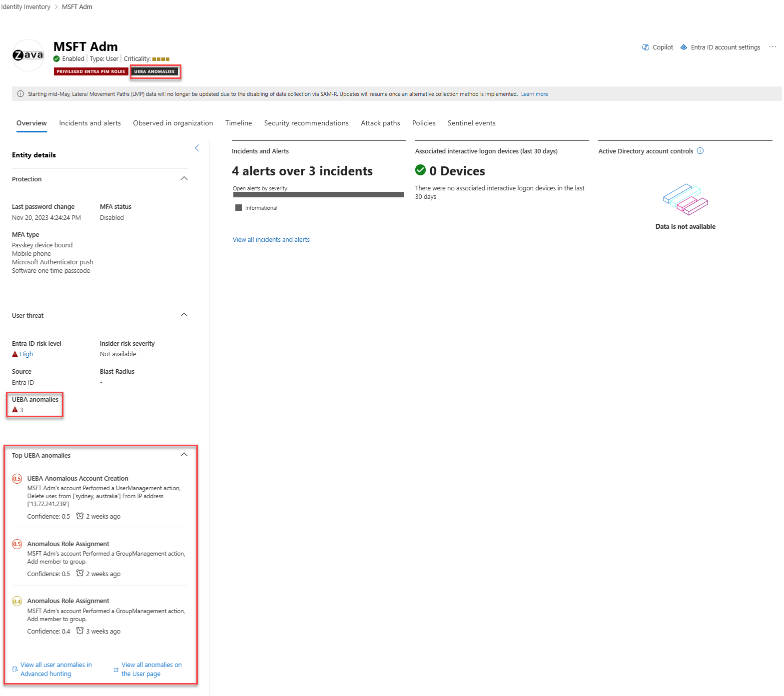The image size is (784, 696).
Task: Click the 3 weeks ago timestamp
Action: [x=103, y=632]
